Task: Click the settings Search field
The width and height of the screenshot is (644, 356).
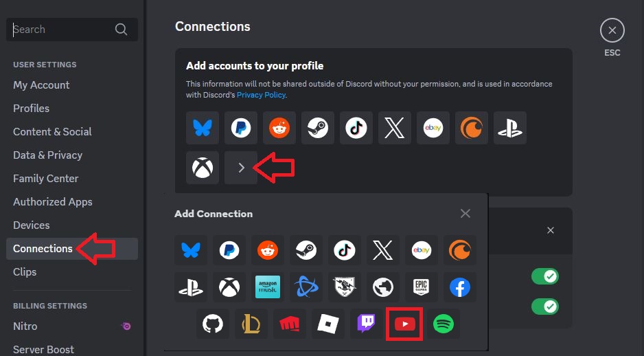Action: 62,30
